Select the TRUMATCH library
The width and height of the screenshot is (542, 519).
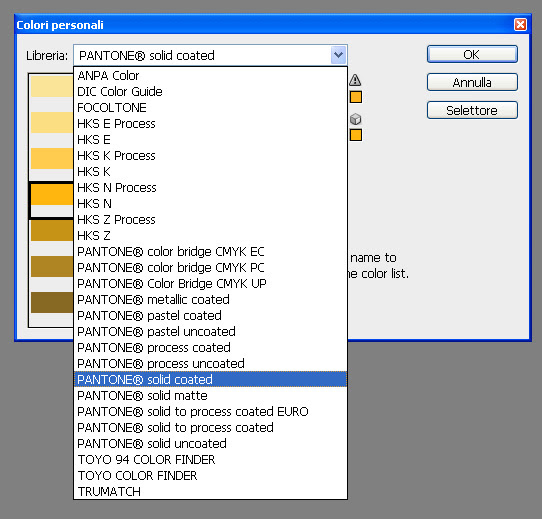(210, 491)
